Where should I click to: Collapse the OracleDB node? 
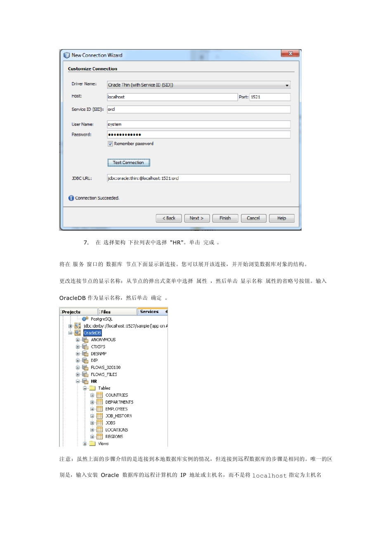click(70, 333)
